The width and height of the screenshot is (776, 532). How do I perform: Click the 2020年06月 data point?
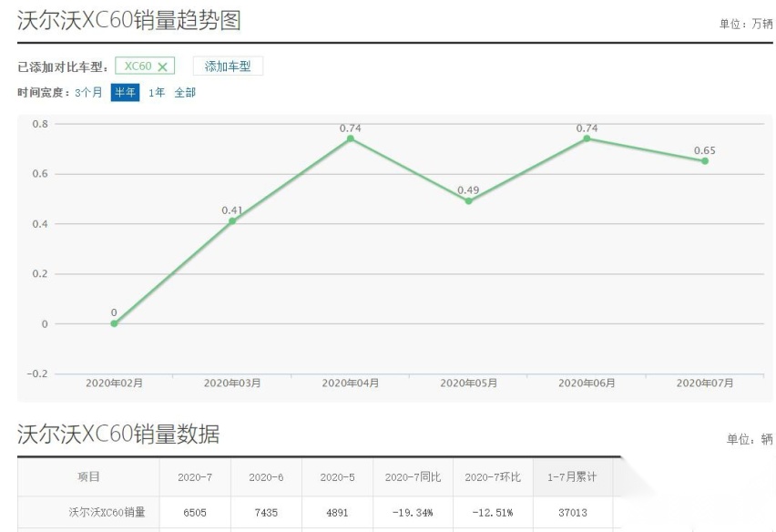point(587,138)
